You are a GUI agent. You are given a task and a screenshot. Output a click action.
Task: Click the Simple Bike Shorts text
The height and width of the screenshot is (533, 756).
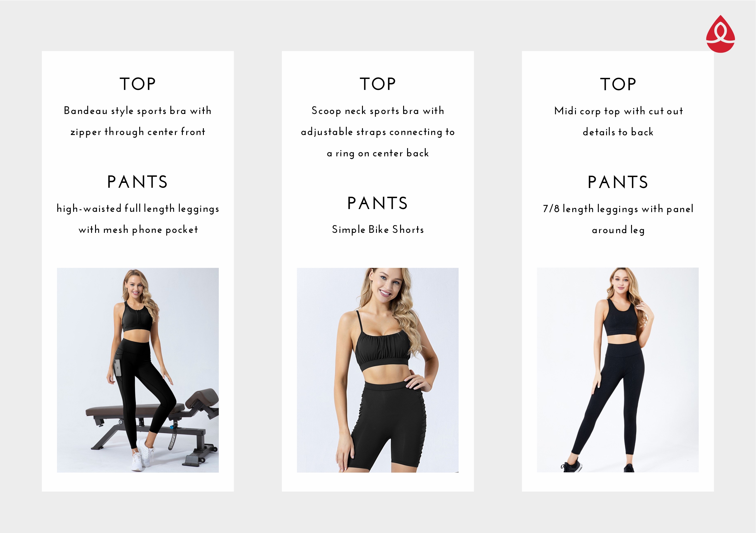[378, 229]
